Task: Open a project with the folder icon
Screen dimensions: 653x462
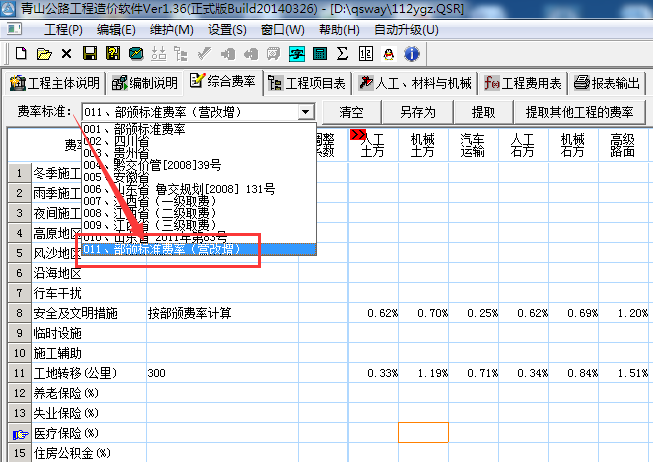Action: click(43, 53)
